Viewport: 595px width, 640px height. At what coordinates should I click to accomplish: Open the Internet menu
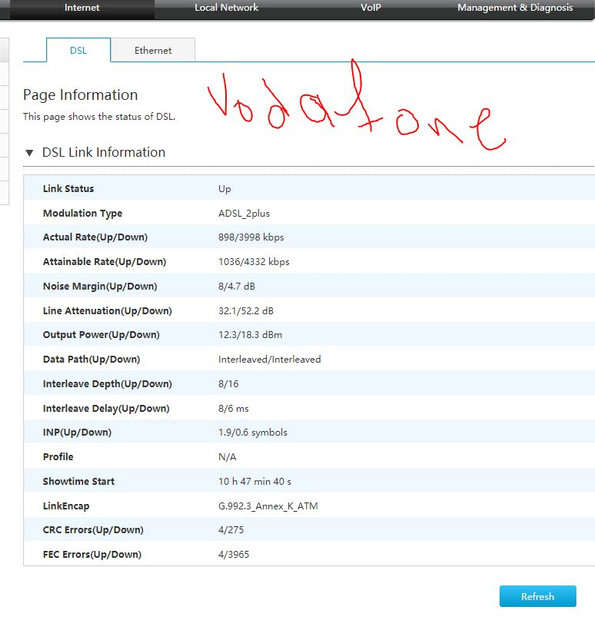(82, 8)
